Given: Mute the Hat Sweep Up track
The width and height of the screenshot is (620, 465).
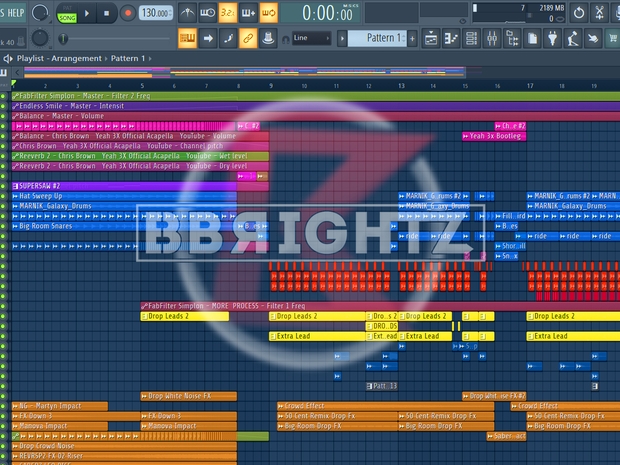Looking at the screenshot, I should [4, 196].
